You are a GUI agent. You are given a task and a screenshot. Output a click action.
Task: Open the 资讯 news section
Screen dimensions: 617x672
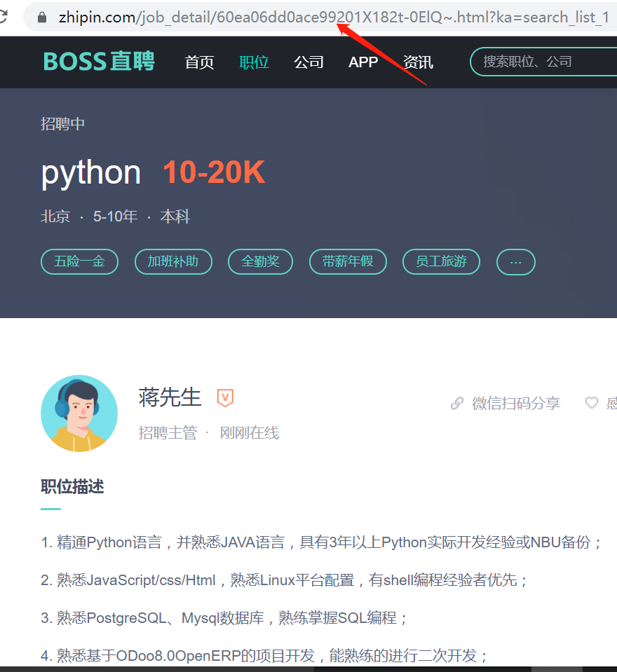(x=418, y=62)
